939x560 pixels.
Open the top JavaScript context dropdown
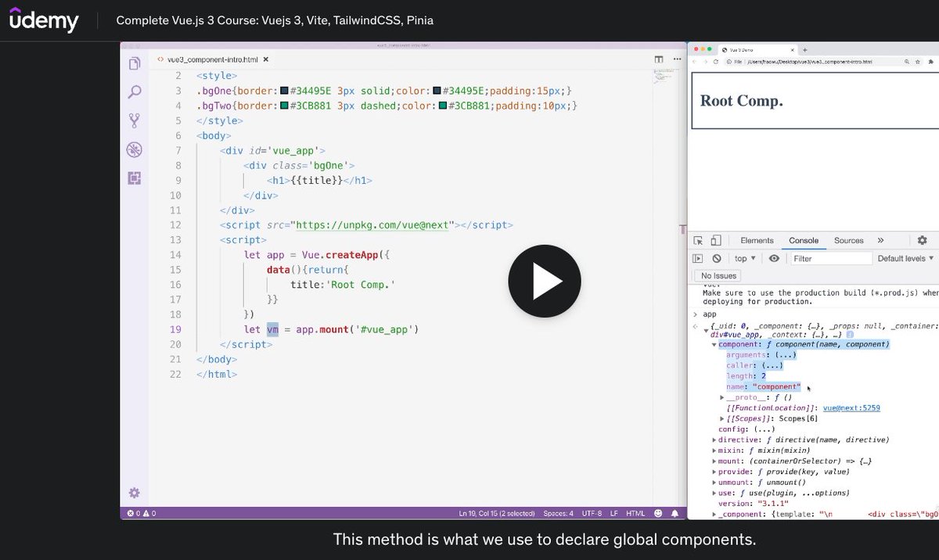point(745,259)
